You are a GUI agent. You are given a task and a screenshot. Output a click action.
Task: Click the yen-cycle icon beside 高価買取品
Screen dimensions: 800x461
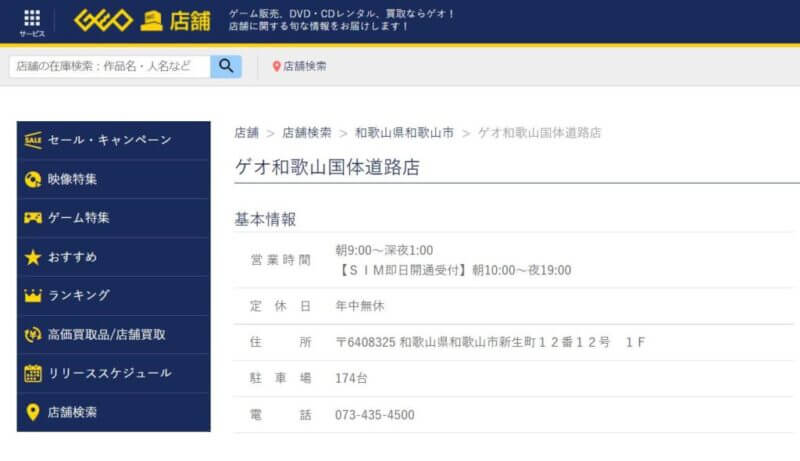pos(33,335)
